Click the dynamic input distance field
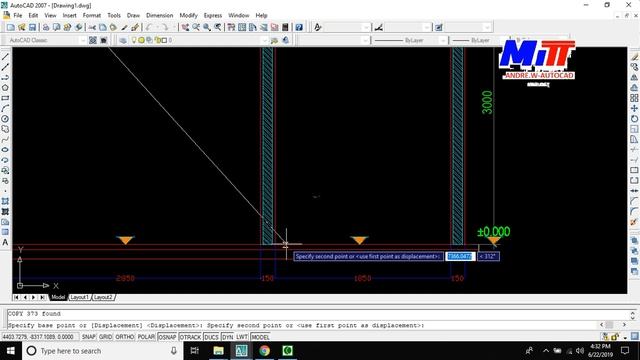Screen dimensions: 640x360 pos(460,256)
